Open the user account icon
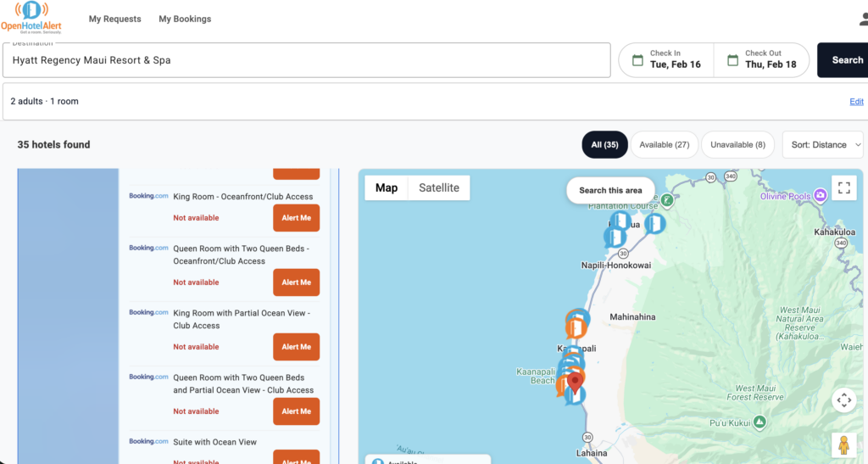 tap(864, 20)
